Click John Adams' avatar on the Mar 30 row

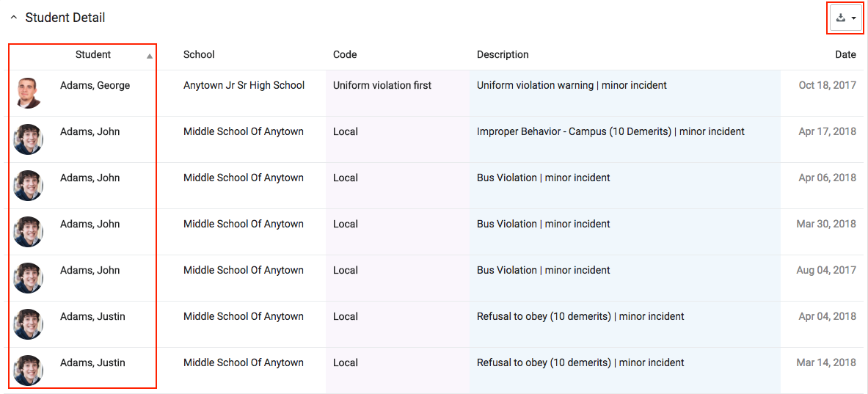click(28, 231)
